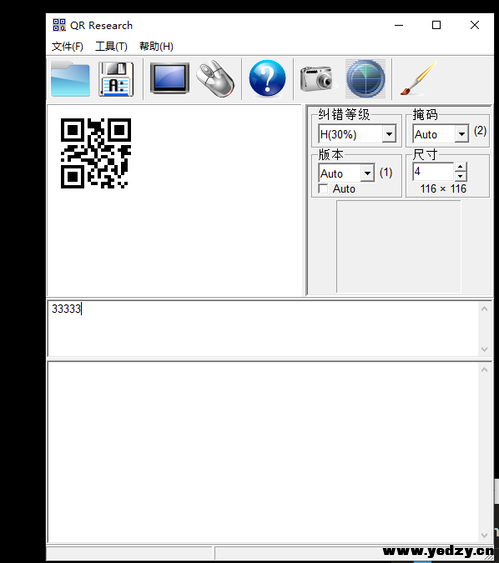Click the mouse selection tool icon
Viewport: 499px width, 563px height.
[x=215, y=79]
